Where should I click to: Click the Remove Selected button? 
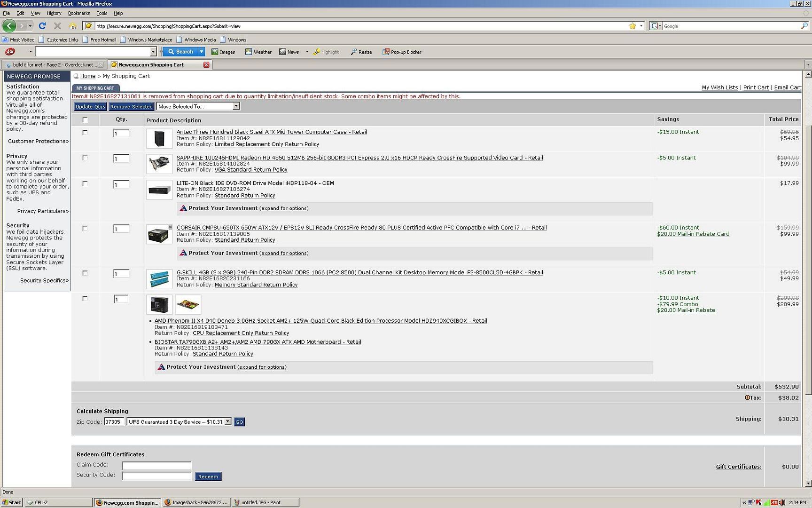(x=132, y=107)
